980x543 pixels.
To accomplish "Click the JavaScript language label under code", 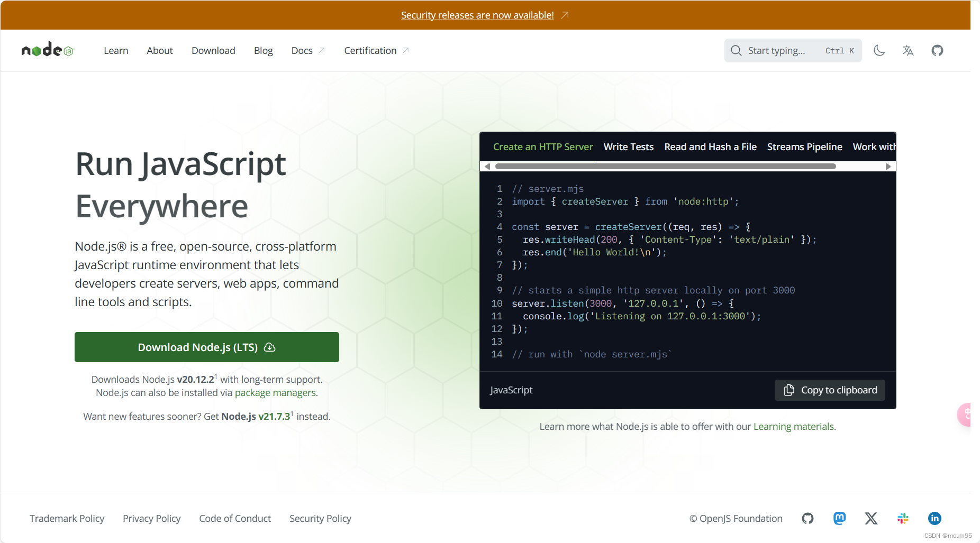I will [511, 390].
